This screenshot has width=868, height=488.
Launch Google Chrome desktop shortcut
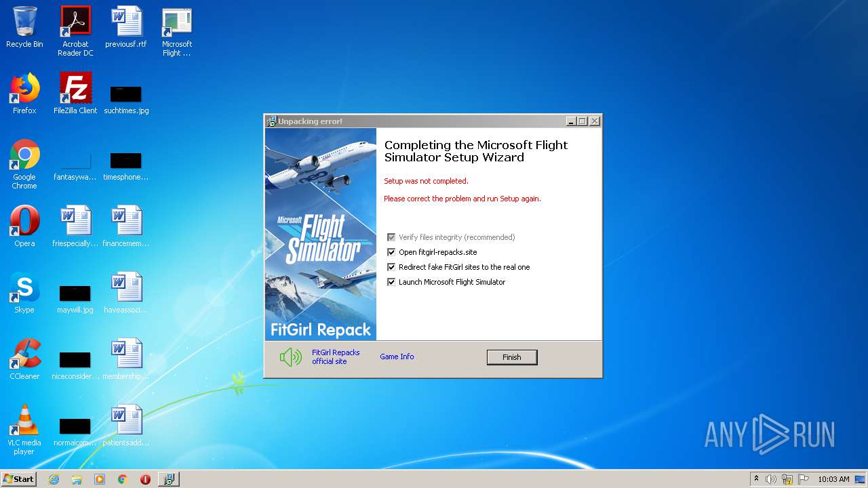(x=24, y=164)
